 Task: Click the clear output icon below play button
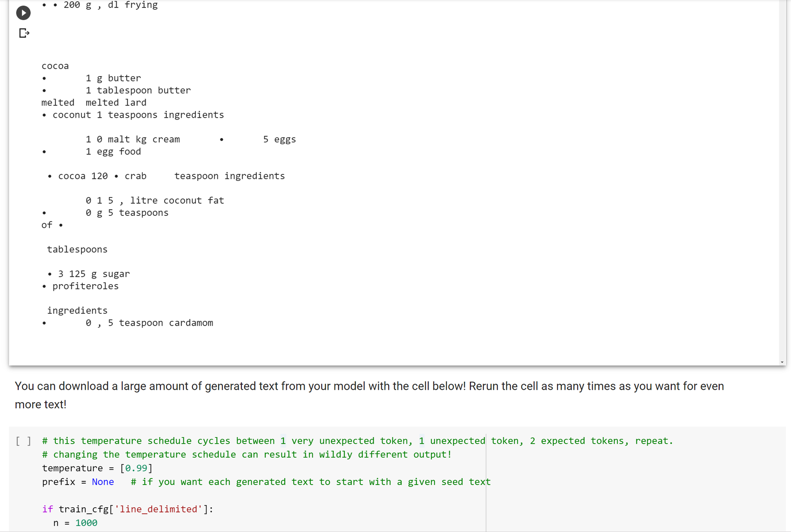coord(24,33)
